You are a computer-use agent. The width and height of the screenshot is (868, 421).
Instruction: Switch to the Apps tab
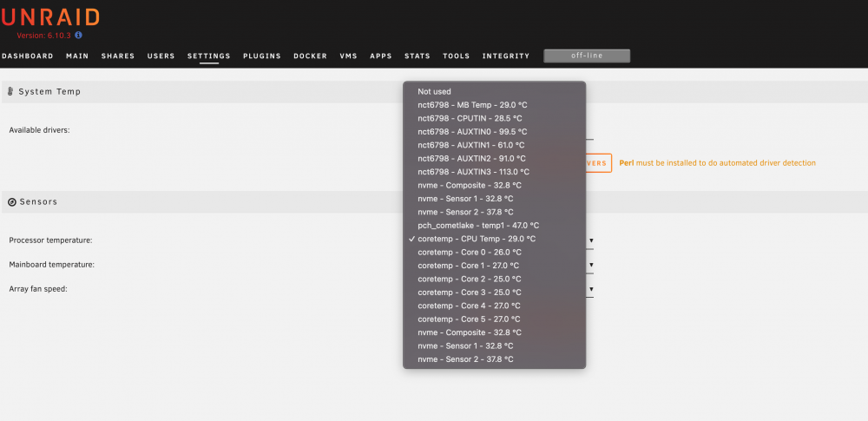click(x=381, y=56)
